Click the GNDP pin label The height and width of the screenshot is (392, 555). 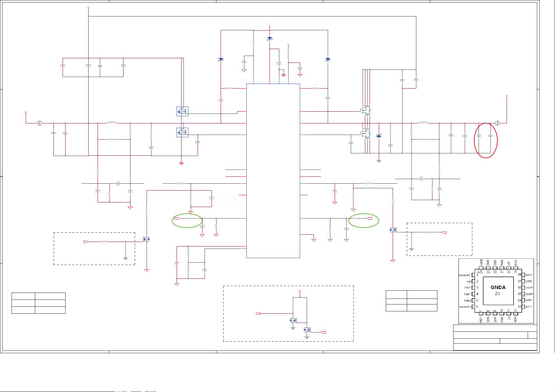[529, 294]
